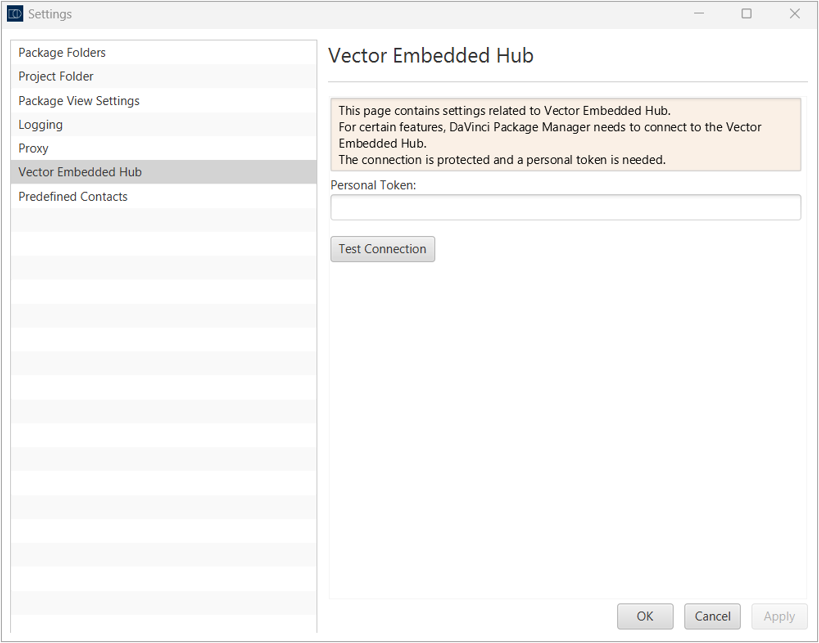Focus the Personal Token input field
The width and height of the screenshot is (819, 643).
click(x=566, y=207)
